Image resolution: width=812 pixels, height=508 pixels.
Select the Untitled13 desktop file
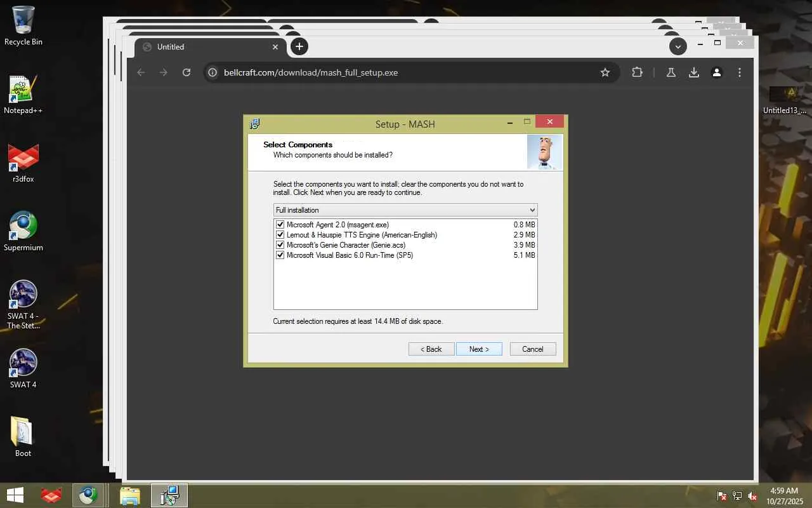(785, 100)
